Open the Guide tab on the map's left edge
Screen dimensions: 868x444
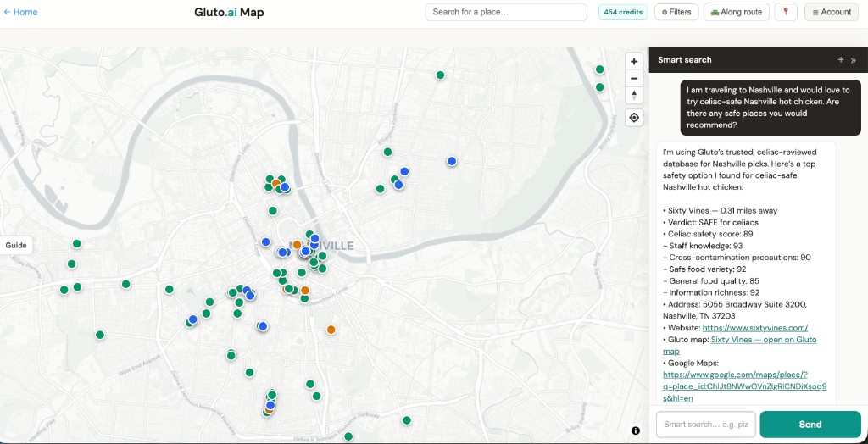(x=16, y=245)
